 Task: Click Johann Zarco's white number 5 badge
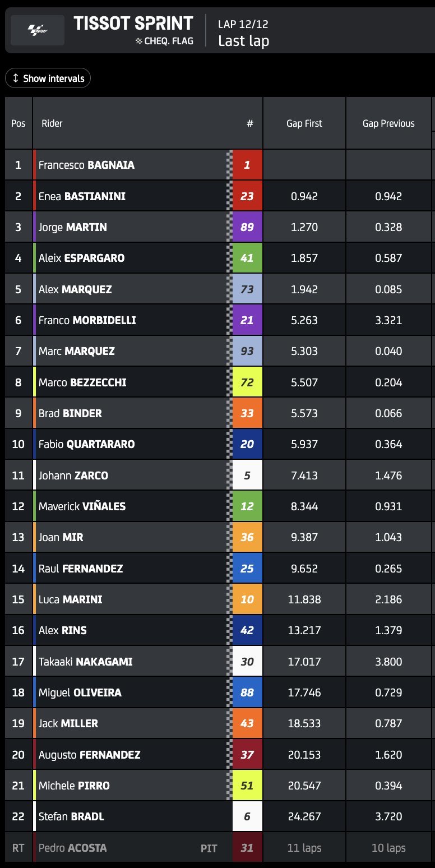pyautogui.click(x=247, y=475)
